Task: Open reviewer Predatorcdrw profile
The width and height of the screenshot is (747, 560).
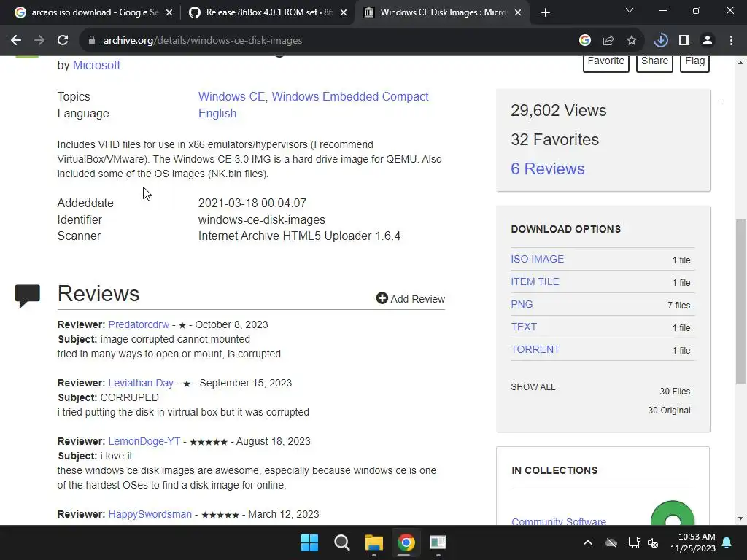Action: (139, 324)
